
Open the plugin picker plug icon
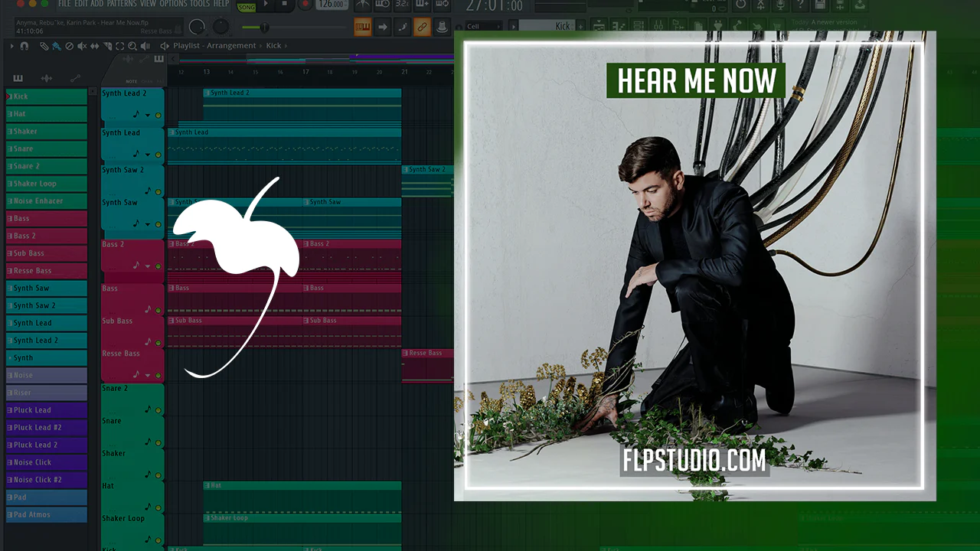tap(717, 26)
